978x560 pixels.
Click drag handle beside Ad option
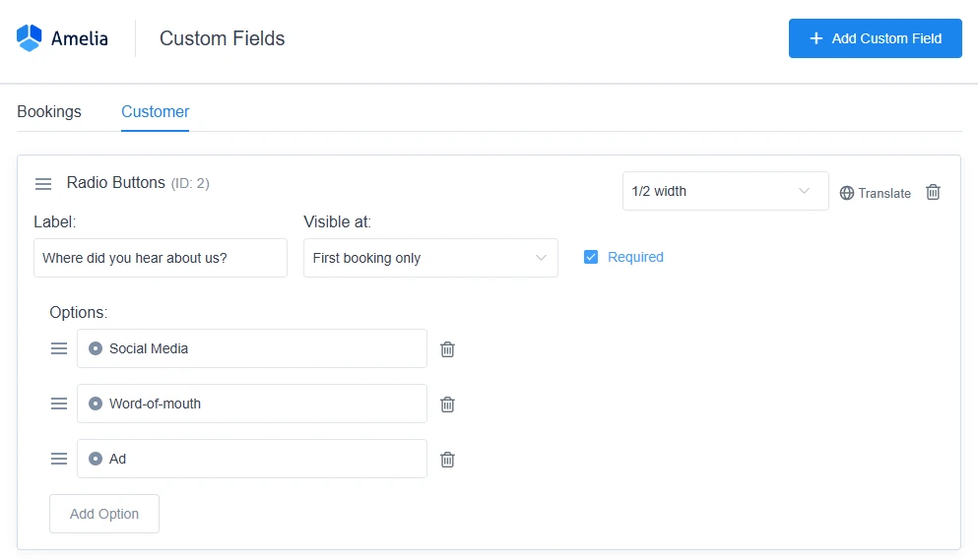[59, 459]
